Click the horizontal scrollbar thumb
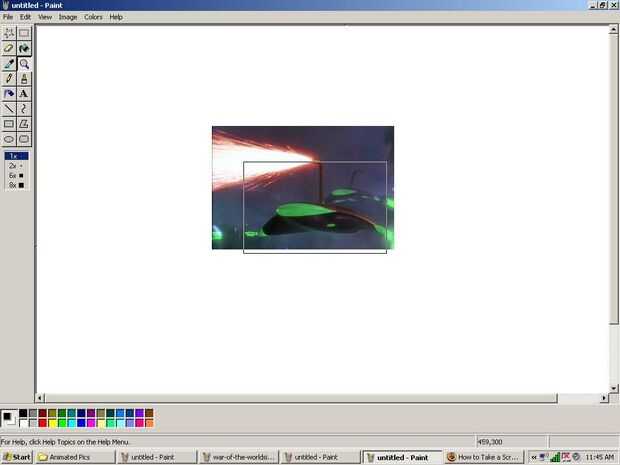Image resolution: width=620 pixels, height=465 pixels. coord(301,398)
